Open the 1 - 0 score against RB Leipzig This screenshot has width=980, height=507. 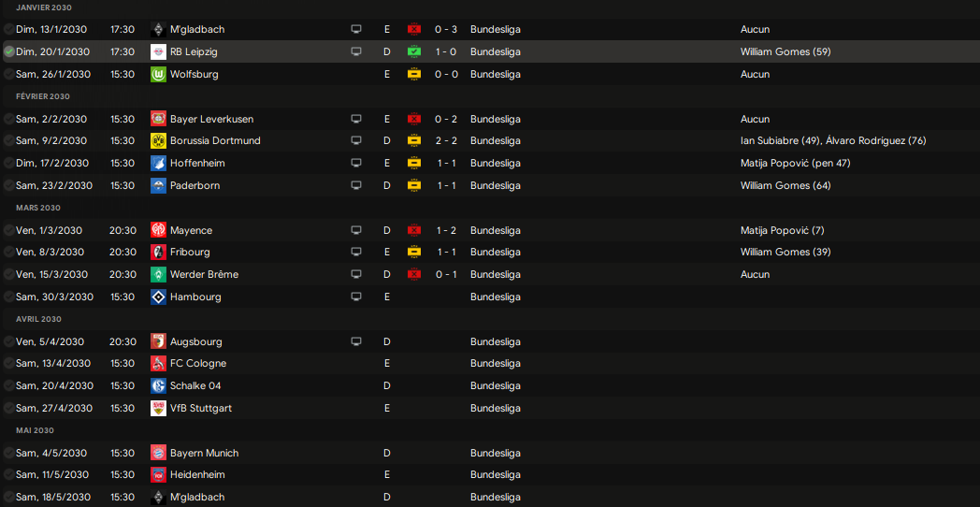click(x=446, y=51)
